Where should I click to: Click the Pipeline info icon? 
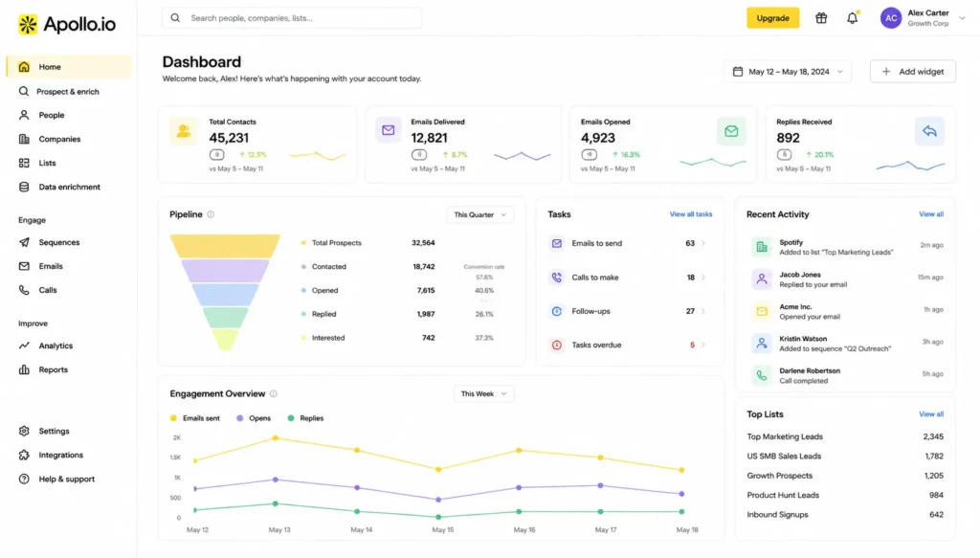click(211, 214)
